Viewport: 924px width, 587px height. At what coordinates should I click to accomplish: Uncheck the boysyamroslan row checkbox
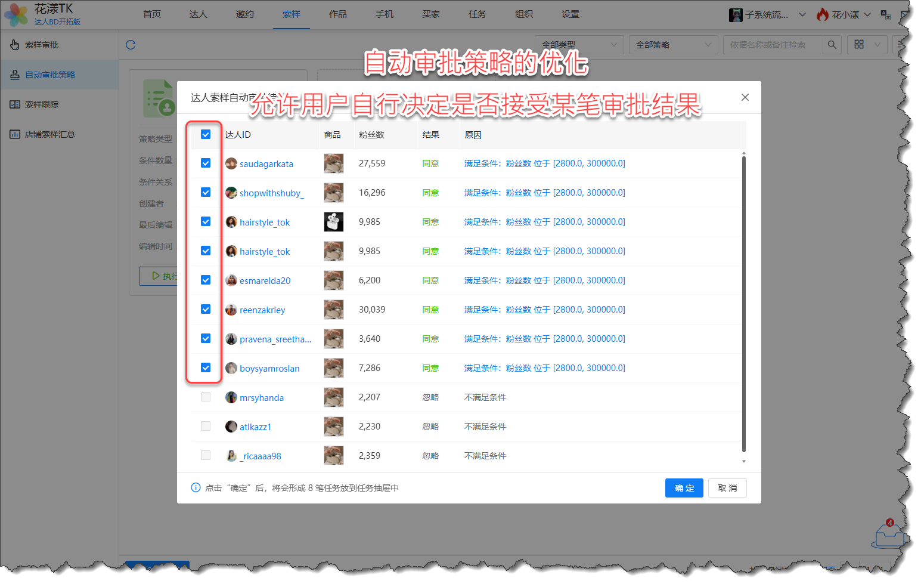tap(206, 368)
